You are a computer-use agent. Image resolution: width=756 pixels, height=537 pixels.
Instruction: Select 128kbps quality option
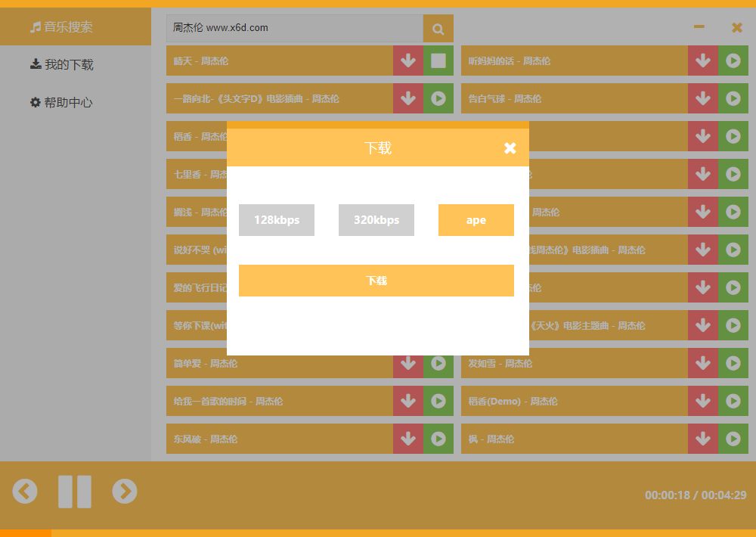click(277, 220)
